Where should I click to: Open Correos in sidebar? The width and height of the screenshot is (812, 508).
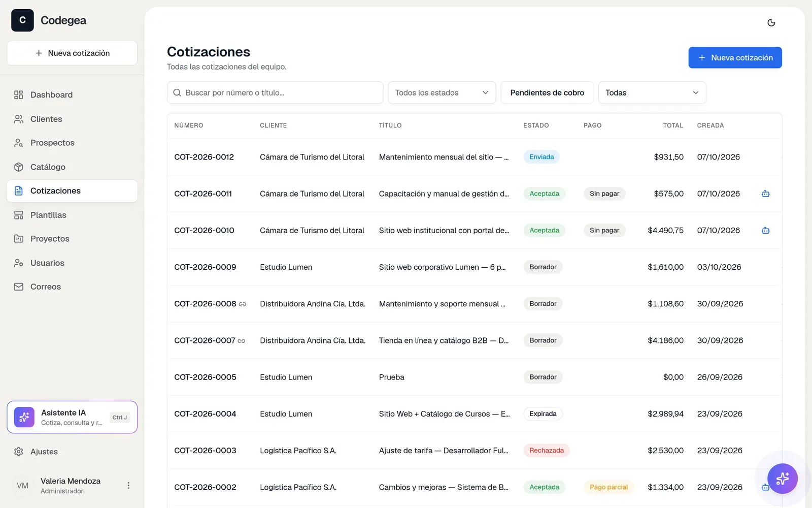[x=72, y=287]
